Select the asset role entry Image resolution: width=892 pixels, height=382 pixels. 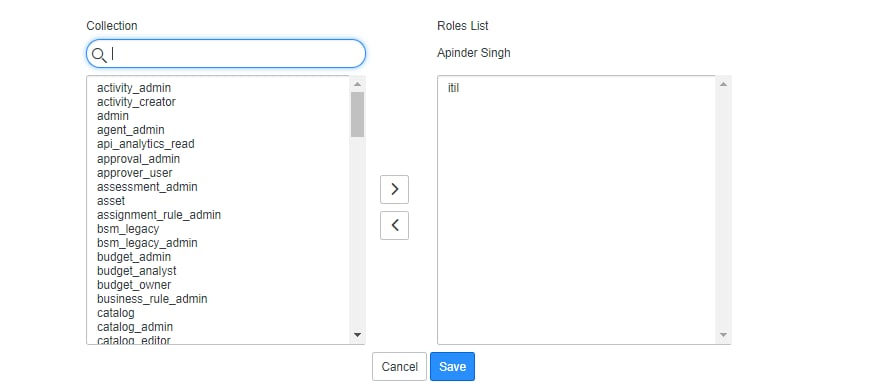click(x=111, y=201)
